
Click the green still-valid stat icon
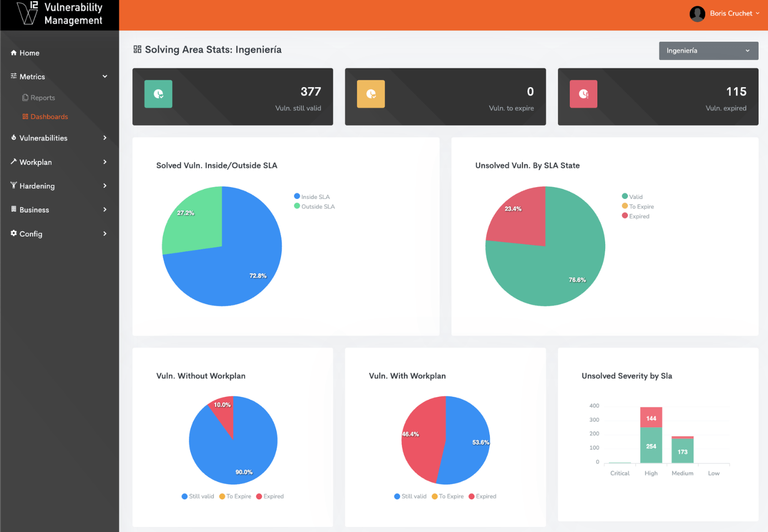(158, 94)
